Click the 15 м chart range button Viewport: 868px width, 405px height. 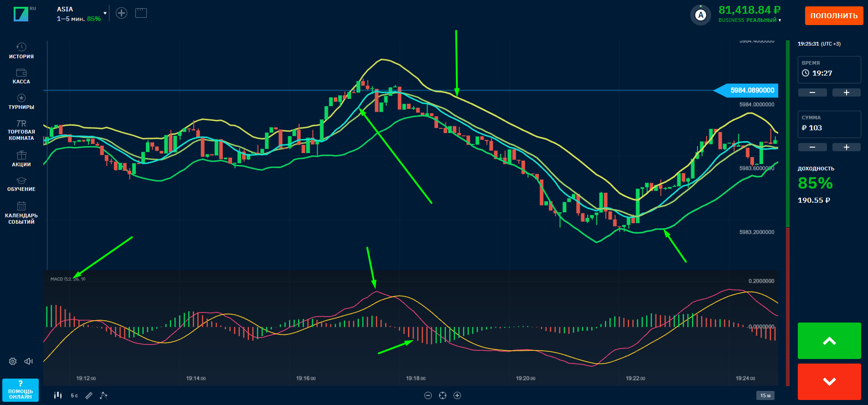tap(765, 395)
